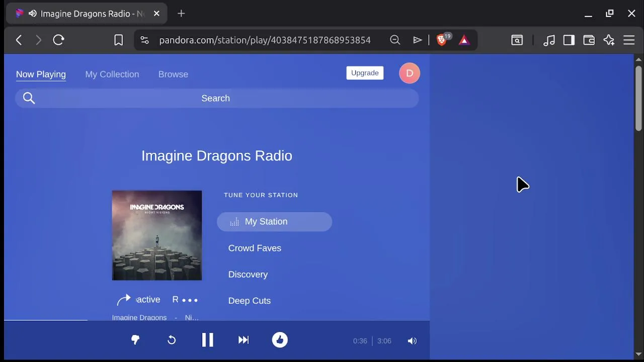Mute the player volume

[412, 341]
